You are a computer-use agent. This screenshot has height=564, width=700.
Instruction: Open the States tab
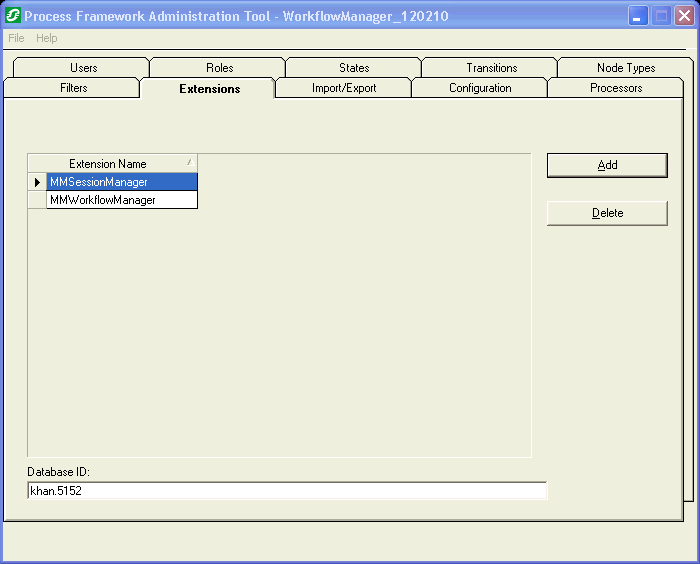354,68
